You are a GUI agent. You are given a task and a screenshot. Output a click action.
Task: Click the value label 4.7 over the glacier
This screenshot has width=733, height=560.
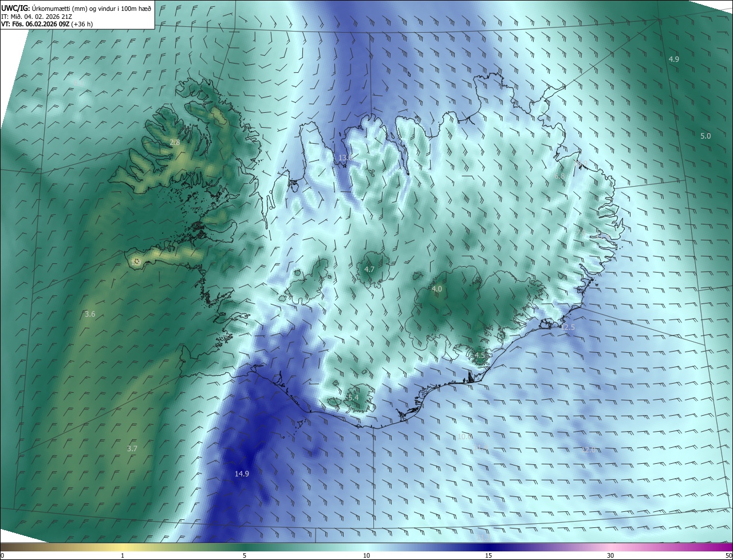[x=369, y=269]
